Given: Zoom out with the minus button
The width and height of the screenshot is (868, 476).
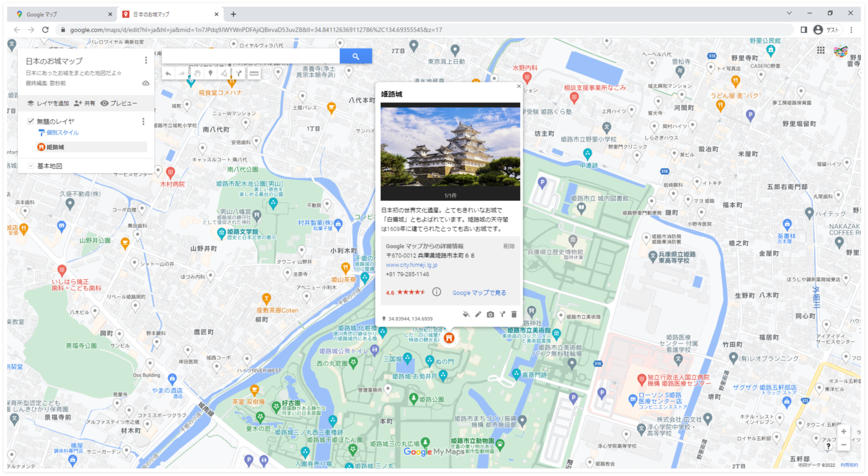Looking at the screenshot, I should pos(844,445).
